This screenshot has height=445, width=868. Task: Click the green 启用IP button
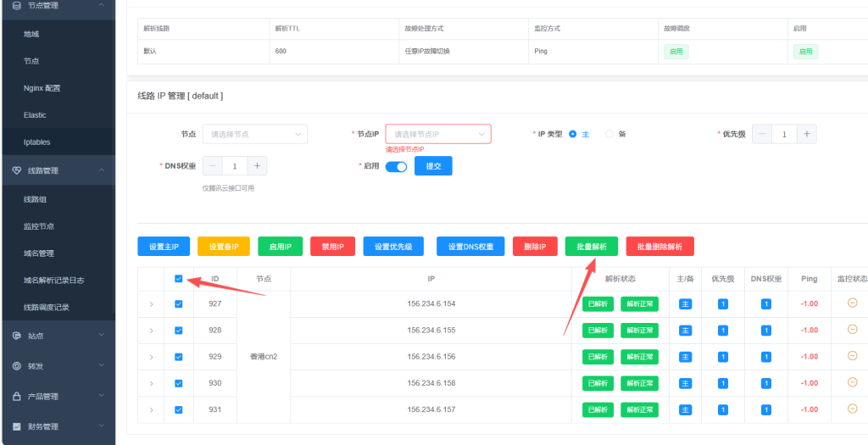point(280,247)
